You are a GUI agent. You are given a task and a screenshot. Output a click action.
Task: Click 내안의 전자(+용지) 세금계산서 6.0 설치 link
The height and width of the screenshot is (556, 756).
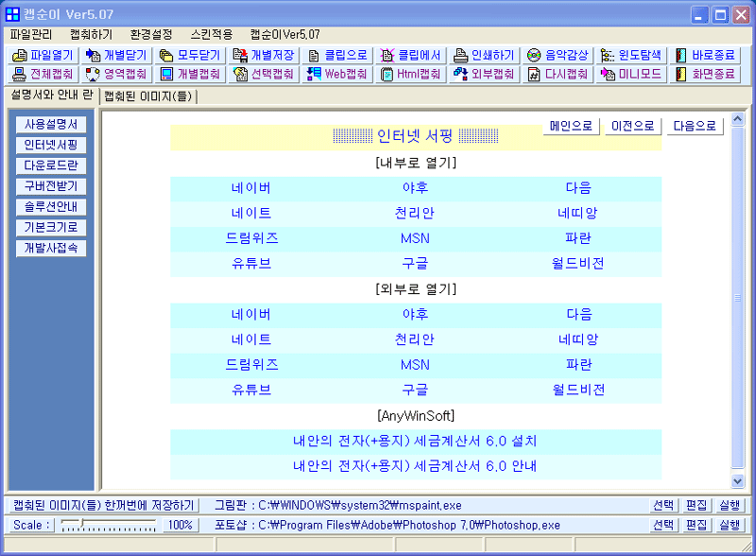point(415,441)
